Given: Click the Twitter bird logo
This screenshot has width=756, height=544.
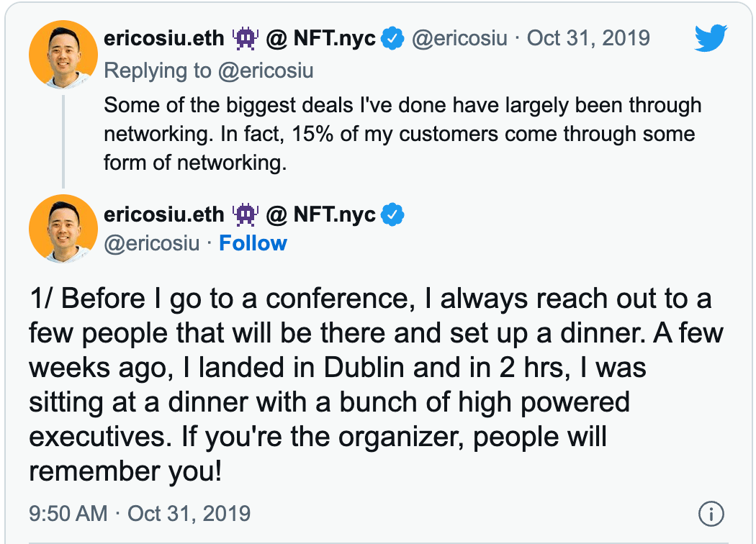Looking at the screenshot, I should pos(711,39).
